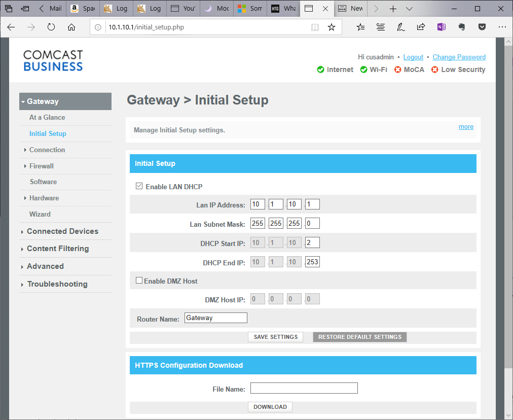The width and height of the screenshot is (513, 420).
Task: Click the DHCP Start IP last octet
Action: coord(312,242)
